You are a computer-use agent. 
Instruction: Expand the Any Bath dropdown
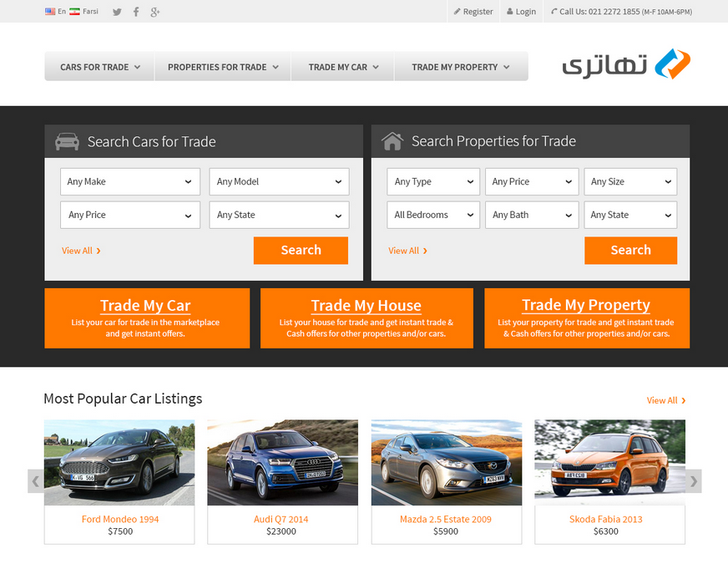click(532, 215)
